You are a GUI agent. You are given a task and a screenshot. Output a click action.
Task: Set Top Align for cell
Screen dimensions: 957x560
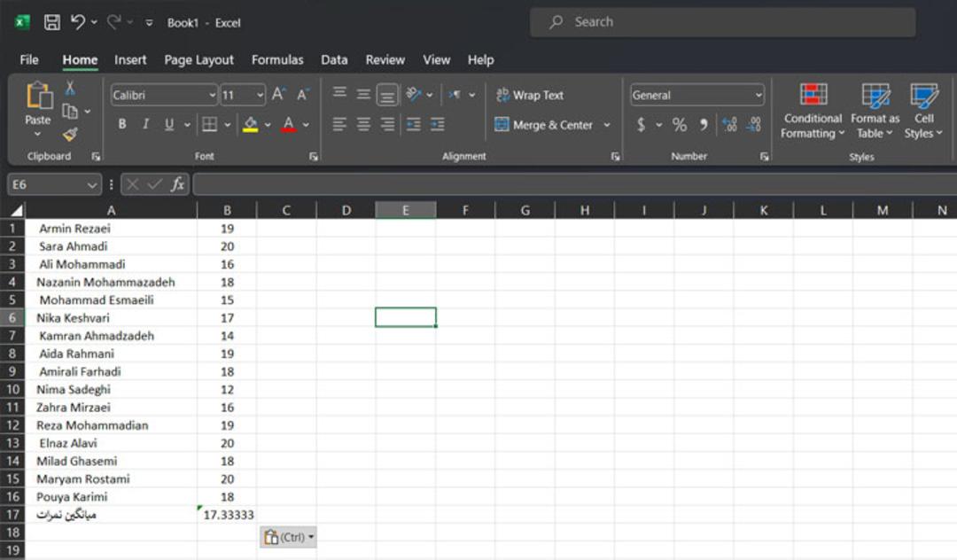pyautogui.click(x=339, y=94)
